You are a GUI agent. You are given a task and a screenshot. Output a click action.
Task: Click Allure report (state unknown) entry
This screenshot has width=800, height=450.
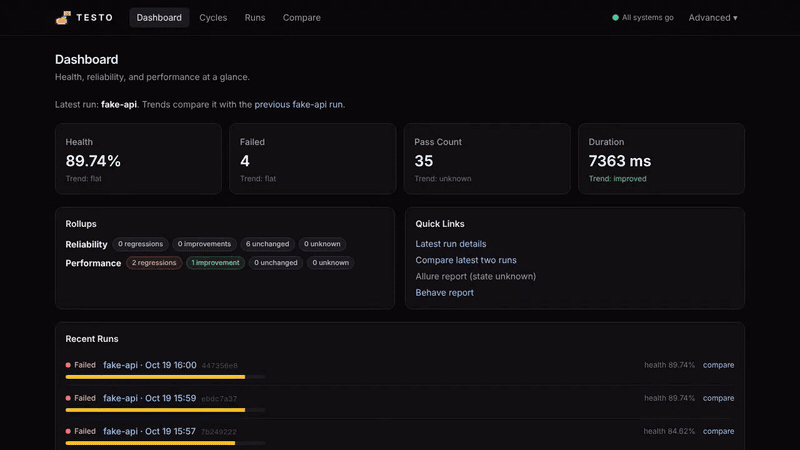[476, 277]
